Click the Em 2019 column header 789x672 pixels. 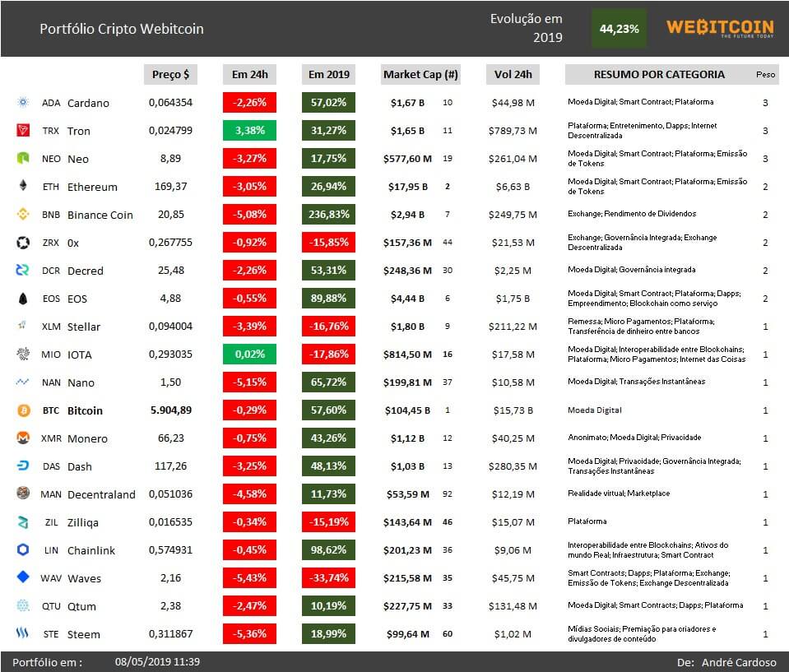click(x=328, y=75)
